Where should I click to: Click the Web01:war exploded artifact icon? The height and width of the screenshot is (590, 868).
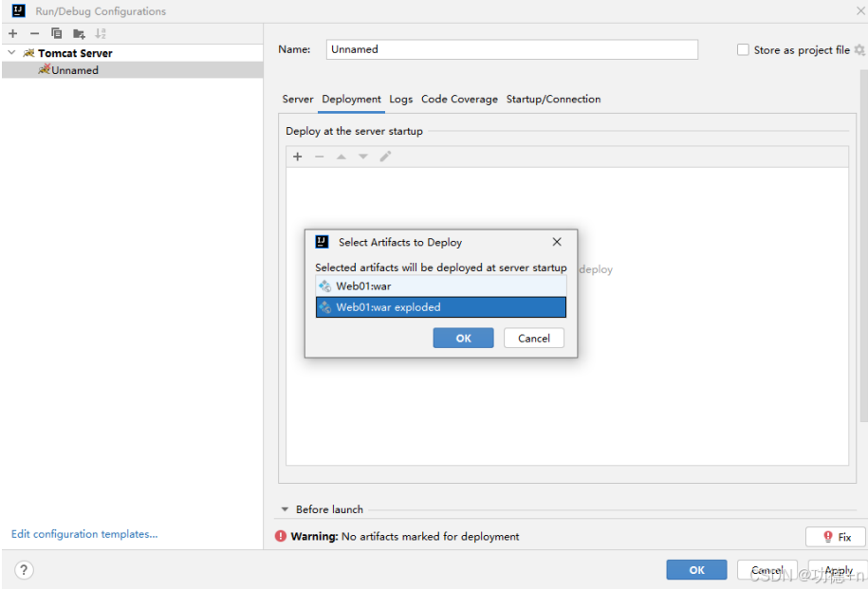point(325,307)
